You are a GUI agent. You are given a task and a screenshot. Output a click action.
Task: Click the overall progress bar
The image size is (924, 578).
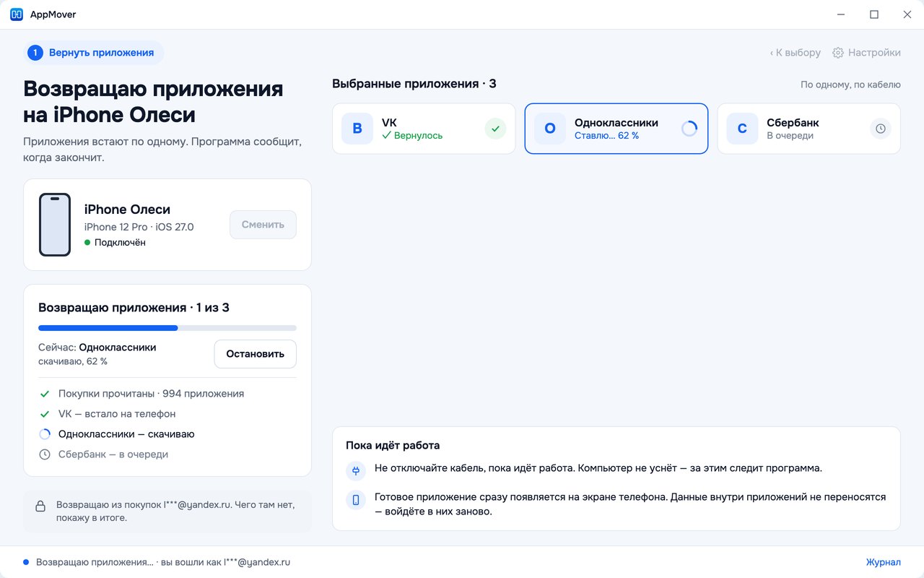pos(167,328)
